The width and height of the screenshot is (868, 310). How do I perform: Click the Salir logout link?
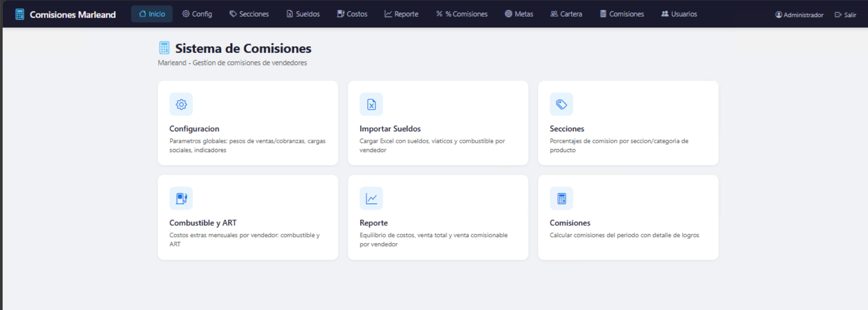(x=846, y=15)
